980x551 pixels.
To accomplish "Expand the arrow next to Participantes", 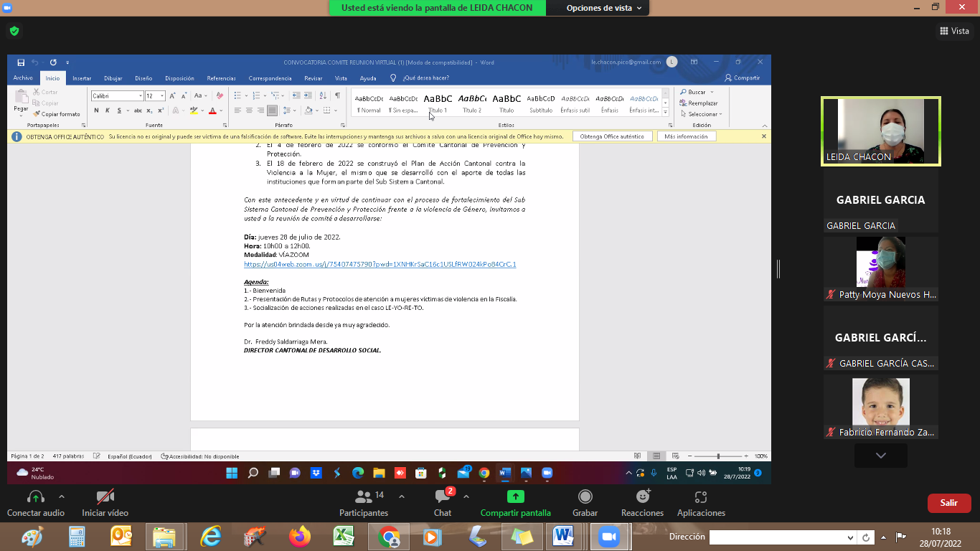I will [x=401, y=496].
